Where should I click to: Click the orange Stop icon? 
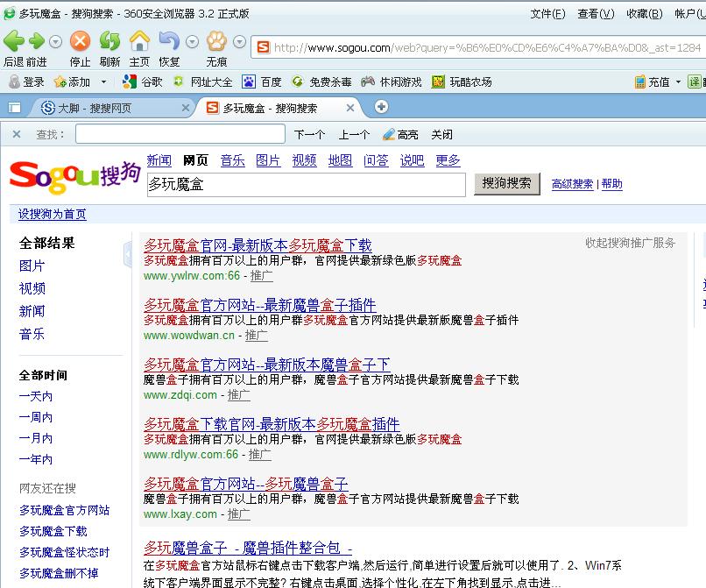click(x=80, y=41)
